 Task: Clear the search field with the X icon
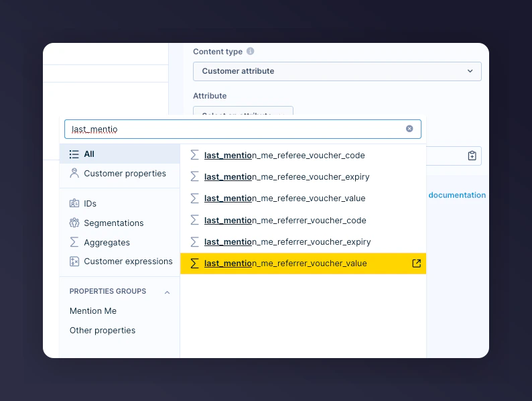409,129
